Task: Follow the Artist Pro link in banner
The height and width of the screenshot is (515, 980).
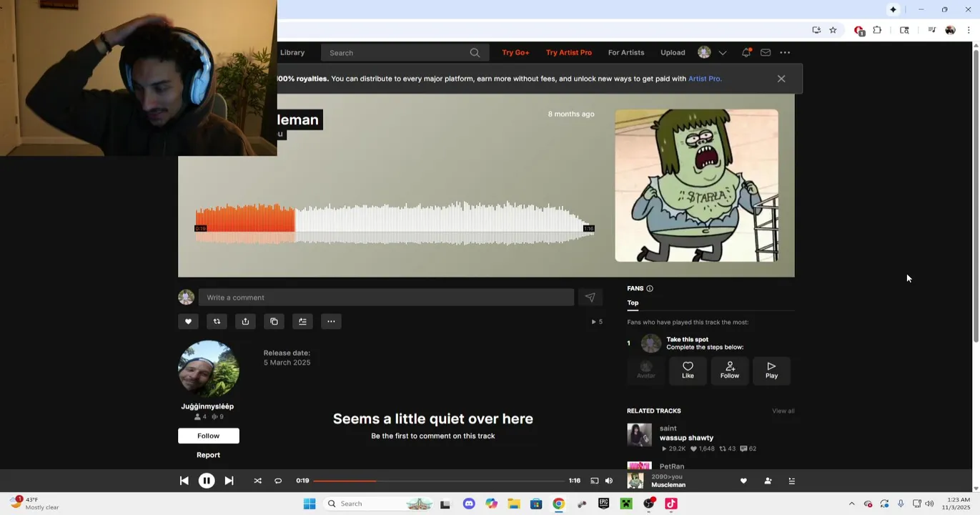Action: pyautogui.click(x=704, y=79)
